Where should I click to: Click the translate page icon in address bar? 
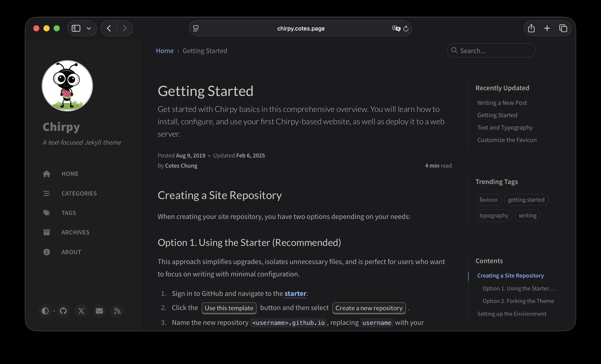396,29
